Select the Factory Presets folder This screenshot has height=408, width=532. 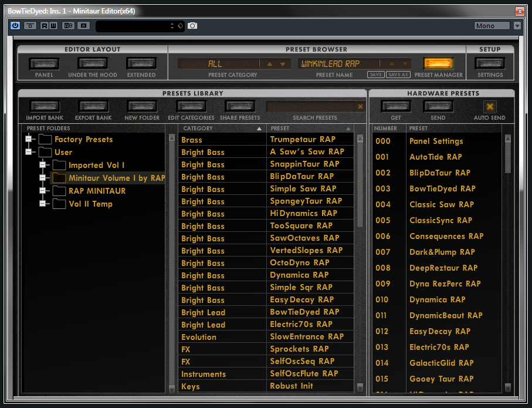click(83, 139)
